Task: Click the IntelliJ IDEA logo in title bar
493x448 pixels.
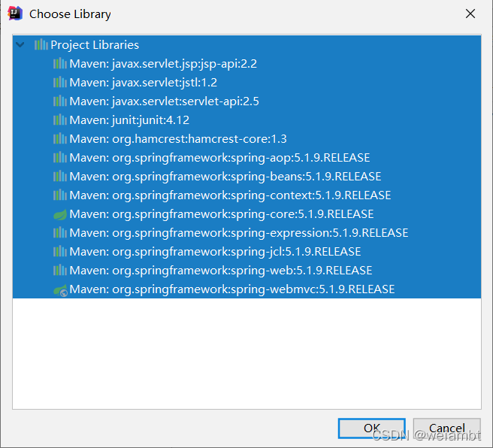Action: coord(15,14)
